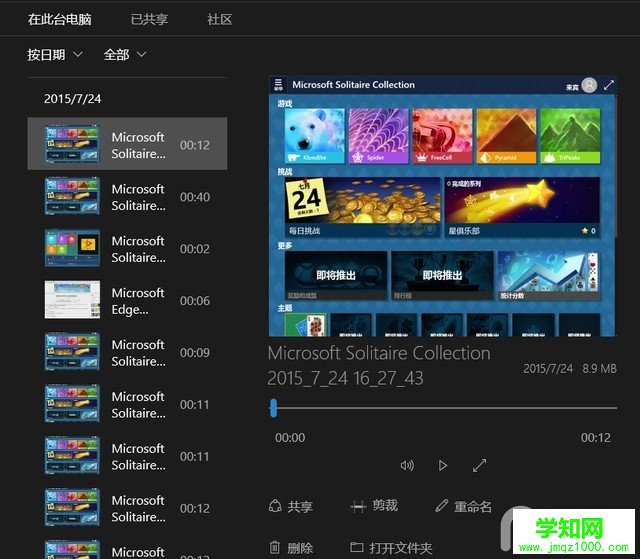Play the selected video clip
This screenshot has width=640, height=559.
click(x=442, y=465)
